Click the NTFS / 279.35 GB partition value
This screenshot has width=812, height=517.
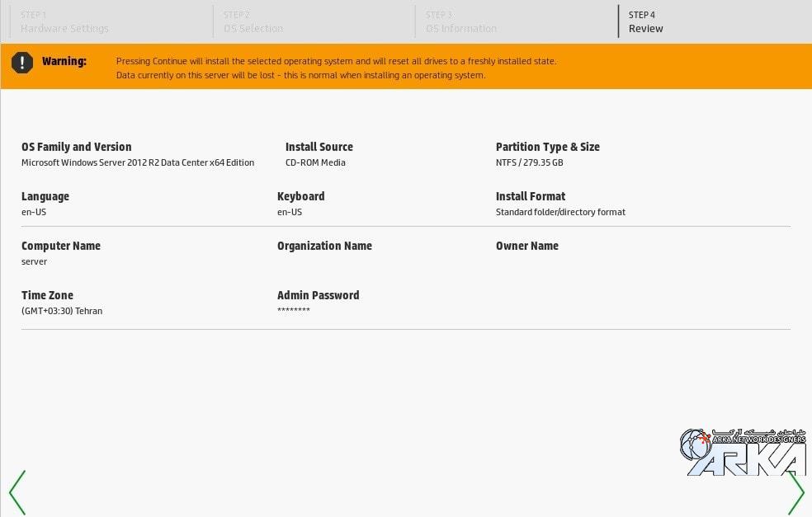coord(529,162)
